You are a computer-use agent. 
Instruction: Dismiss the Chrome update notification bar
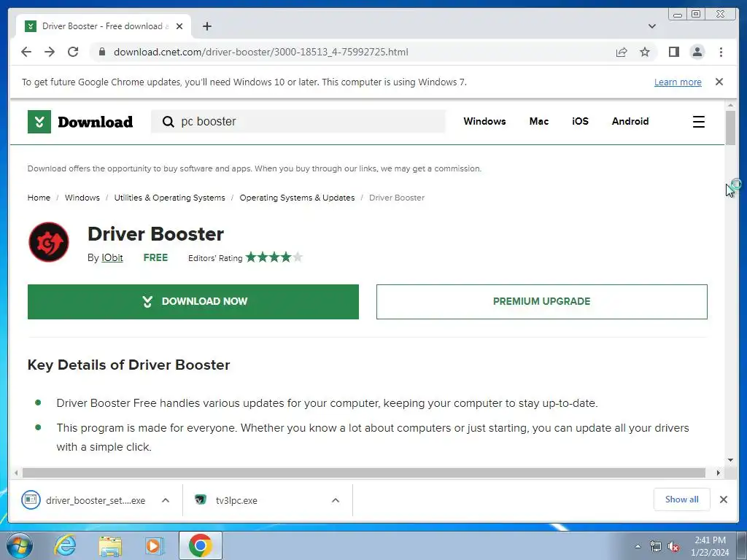click(719, 82)
